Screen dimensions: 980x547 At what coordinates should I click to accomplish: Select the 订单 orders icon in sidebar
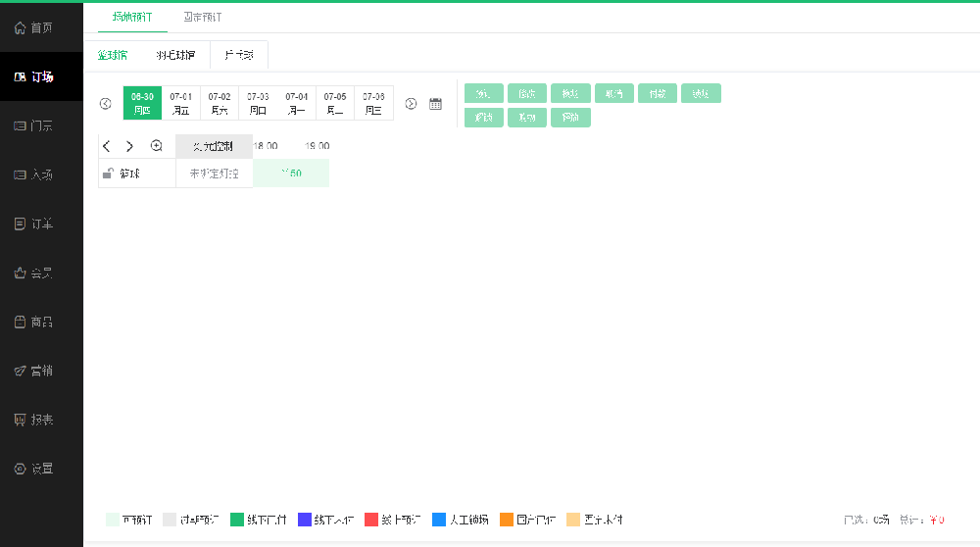point(20,224)
